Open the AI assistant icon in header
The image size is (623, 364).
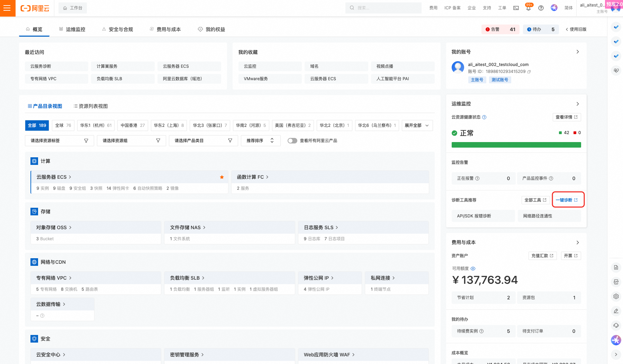[554, 8]
